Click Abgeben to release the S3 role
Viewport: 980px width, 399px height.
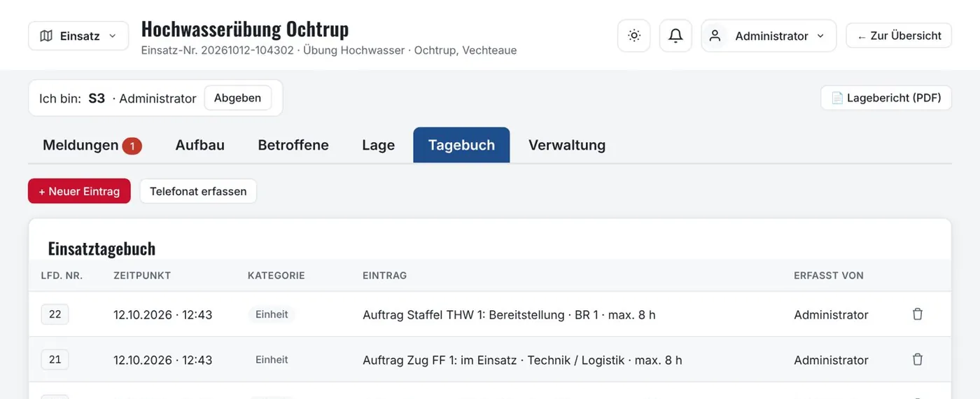pos(237,98)
